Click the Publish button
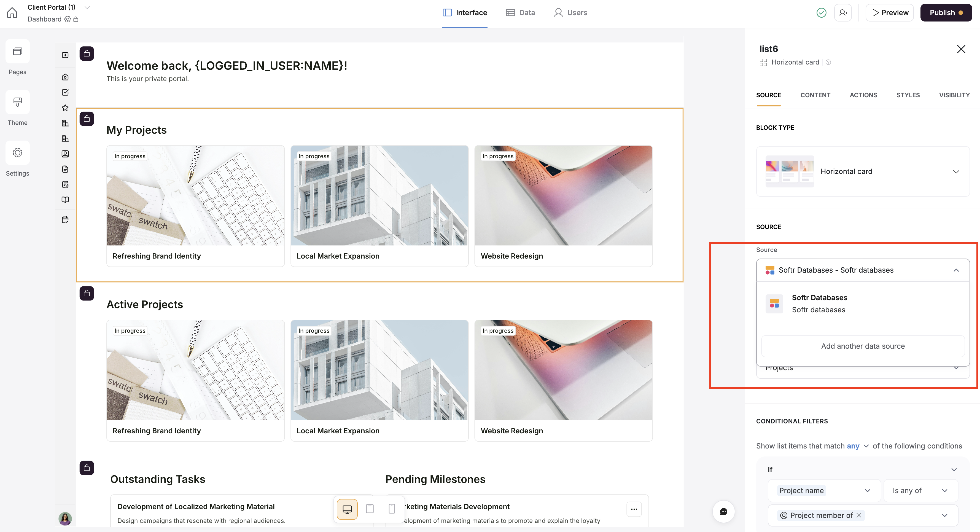This screenshot has width=980, height=532. 946,13
